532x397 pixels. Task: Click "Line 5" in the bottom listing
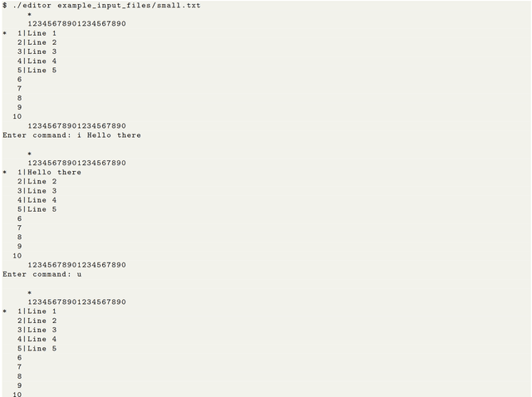[x=42, y=349]
